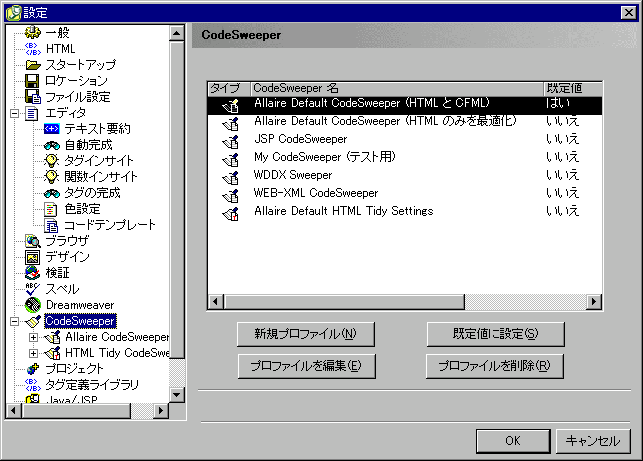Select the JSP CodeSweeper profile name
This screenshot has height=461, width=643.
tap(301, 139)
